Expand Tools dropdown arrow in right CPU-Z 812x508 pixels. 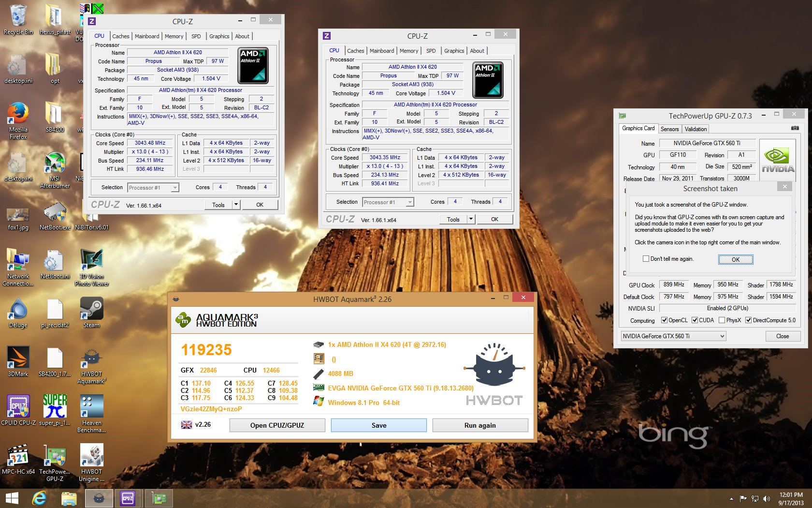pos(471,219)
